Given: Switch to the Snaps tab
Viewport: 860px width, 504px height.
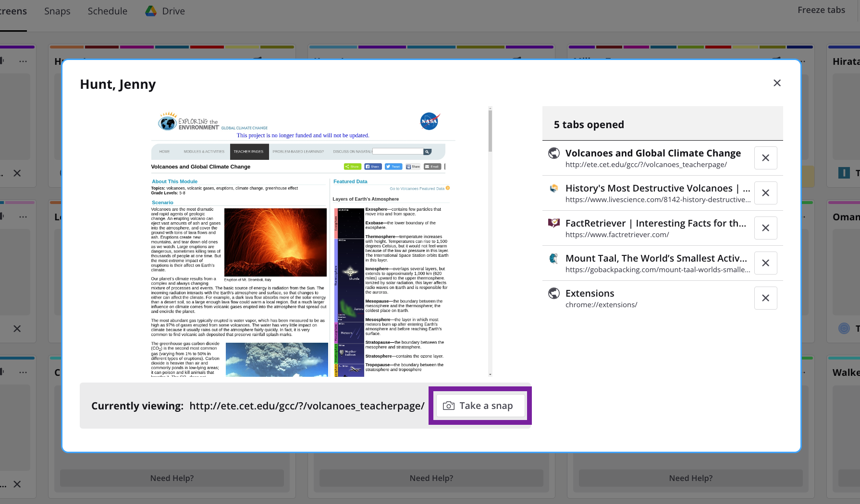Looking at the screenshot, I should click(x=57, y=11).
